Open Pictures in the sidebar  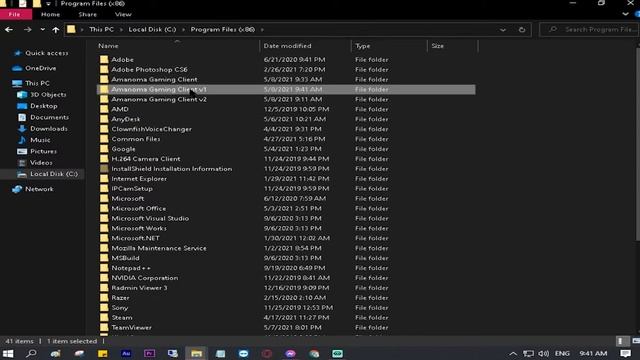(37, 151)
